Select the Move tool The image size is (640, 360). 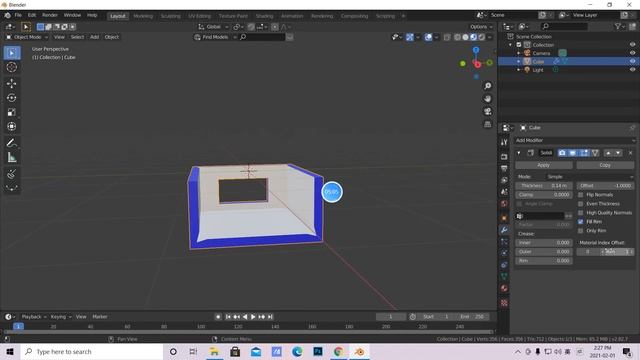coord(12,83)
